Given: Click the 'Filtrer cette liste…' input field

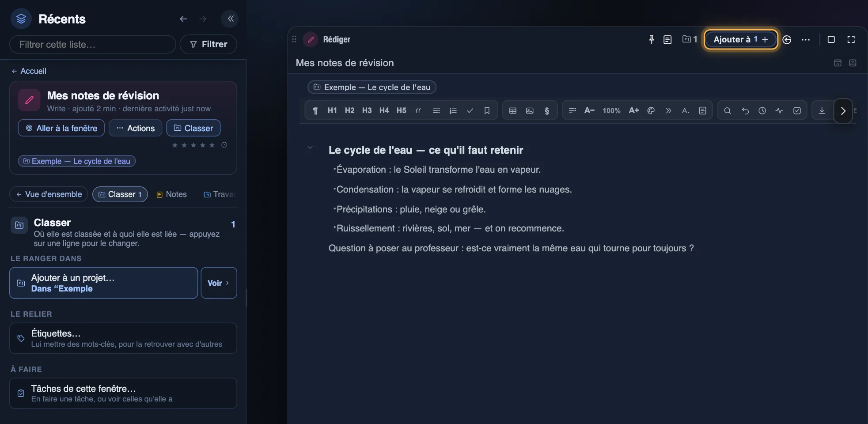Looking at the screenshot, I should [x=93, y=44].
